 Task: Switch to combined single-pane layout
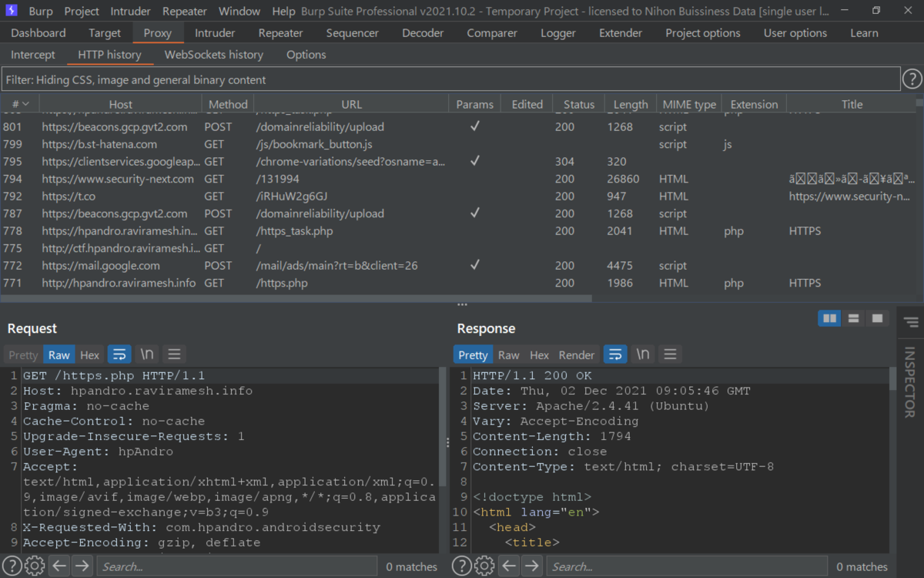pyautogui.click(x=876, y=318)
